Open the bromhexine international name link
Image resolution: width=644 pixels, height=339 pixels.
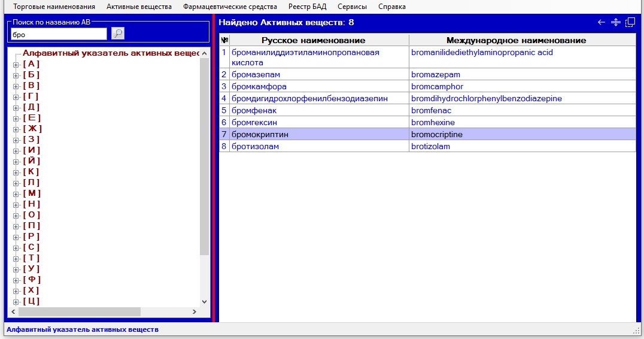coord(433,123)
